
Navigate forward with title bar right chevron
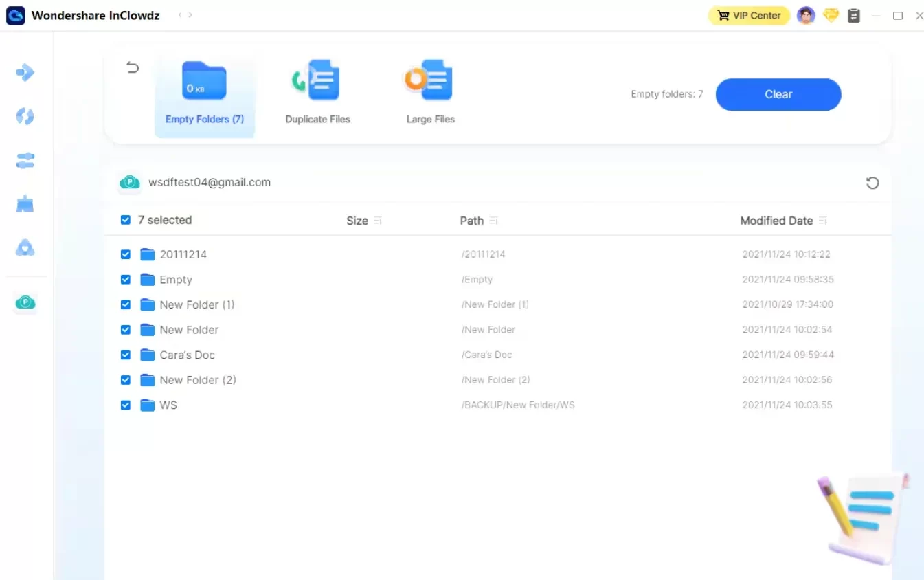[190, 15]
